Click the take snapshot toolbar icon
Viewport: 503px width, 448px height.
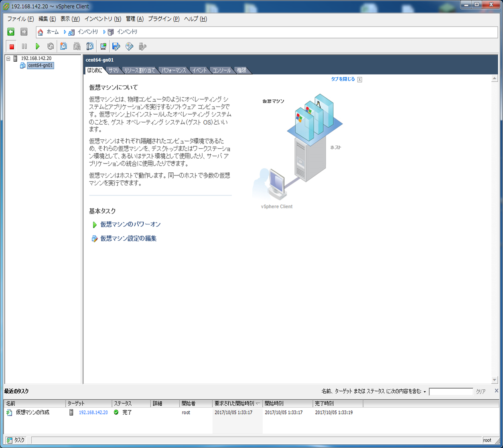[x=63, y=46]
